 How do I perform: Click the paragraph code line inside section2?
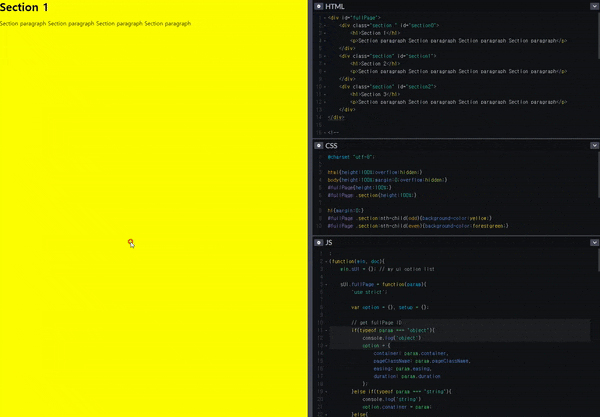click(x=458, y=102)
